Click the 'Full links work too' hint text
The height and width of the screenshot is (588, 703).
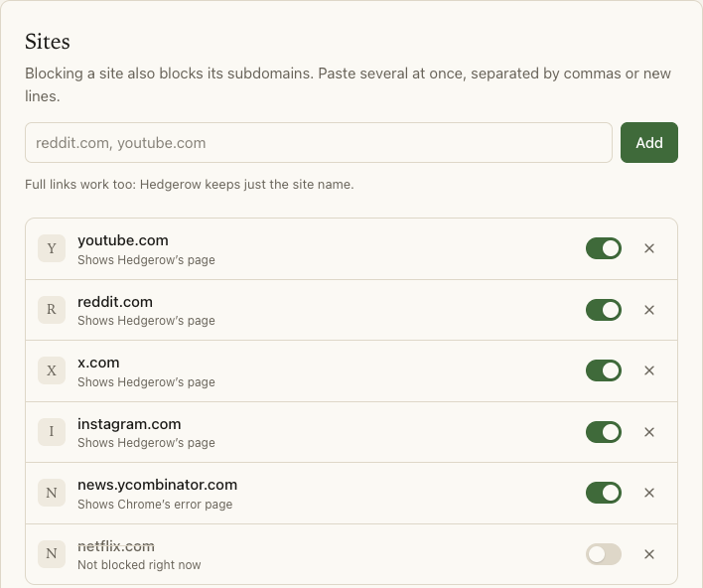[x=190, y=185]
